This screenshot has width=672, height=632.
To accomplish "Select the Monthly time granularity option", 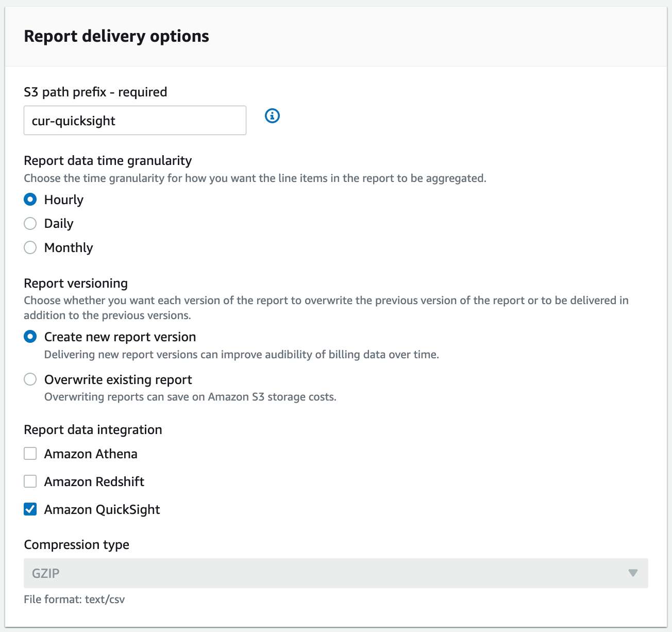I will coord(30,247).
